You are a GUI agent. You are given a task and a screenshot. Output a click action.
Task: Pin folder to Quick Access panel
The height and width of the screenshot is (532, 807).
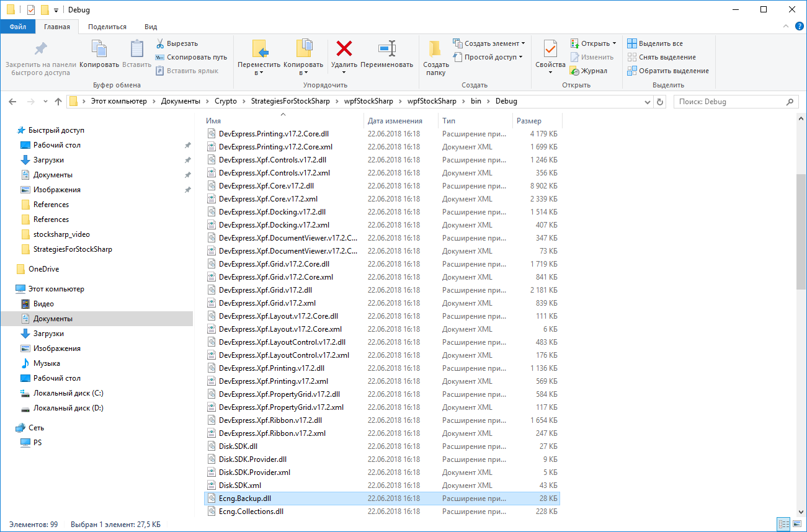[40, 58]
